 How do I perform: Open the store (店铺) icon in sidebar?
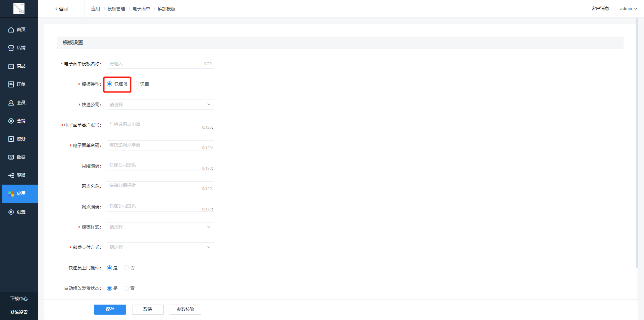pos(11,48)
